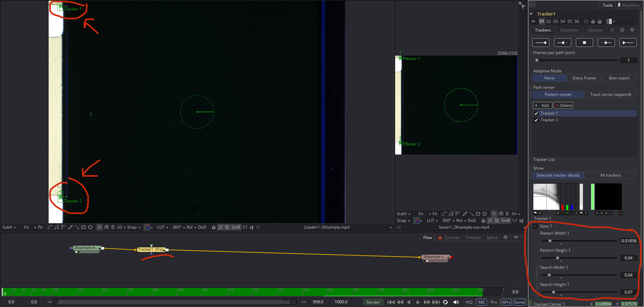Open the Timeline tab
Image resolution: width=644 pixels, height=307 pixels.
473,238
